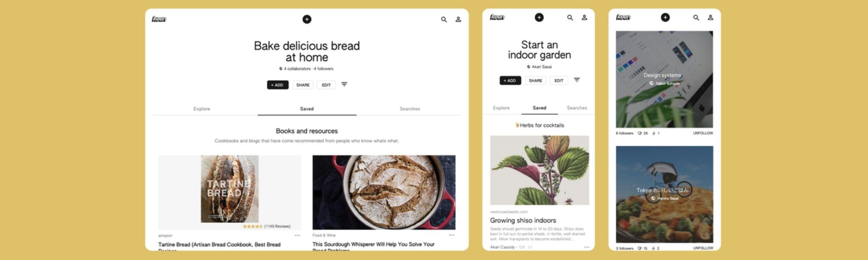
Task: Open the profile icon on the bread page
Action: 458,19
